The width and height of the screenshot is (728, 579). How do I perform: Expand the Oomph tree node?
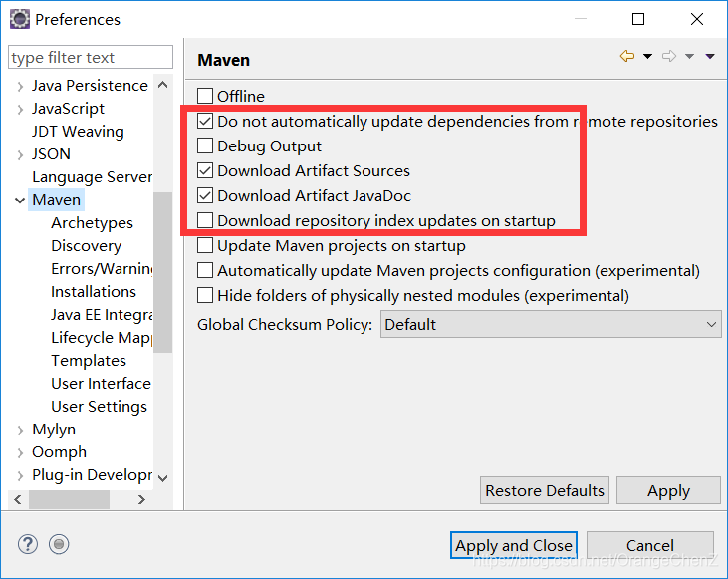click(x=20, y=452)
